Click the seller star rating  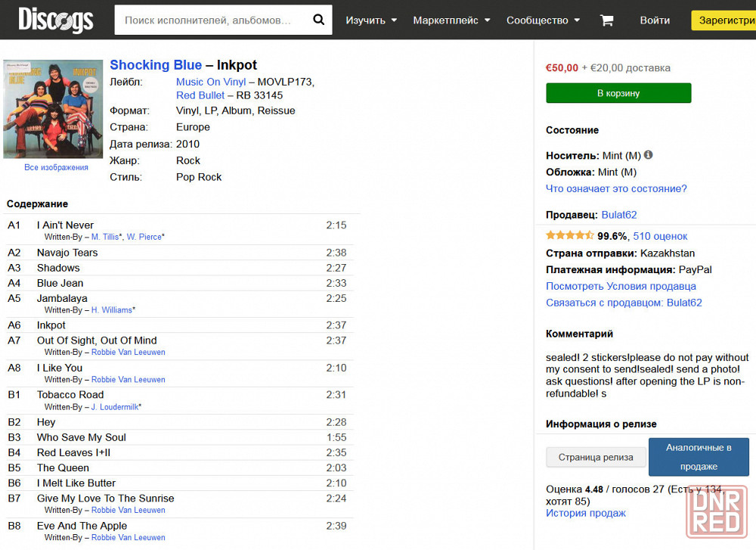570,235
